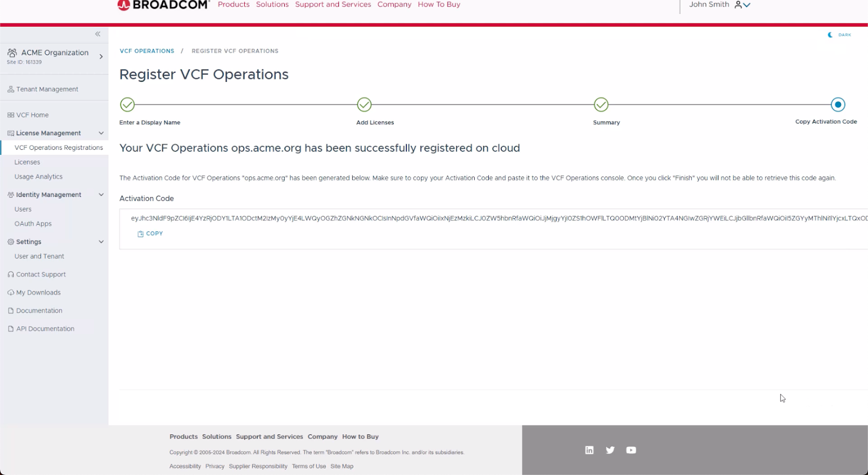868x475 pixels.
Task: Click Tenant Management icon
Action: click(x=11, y=89)
